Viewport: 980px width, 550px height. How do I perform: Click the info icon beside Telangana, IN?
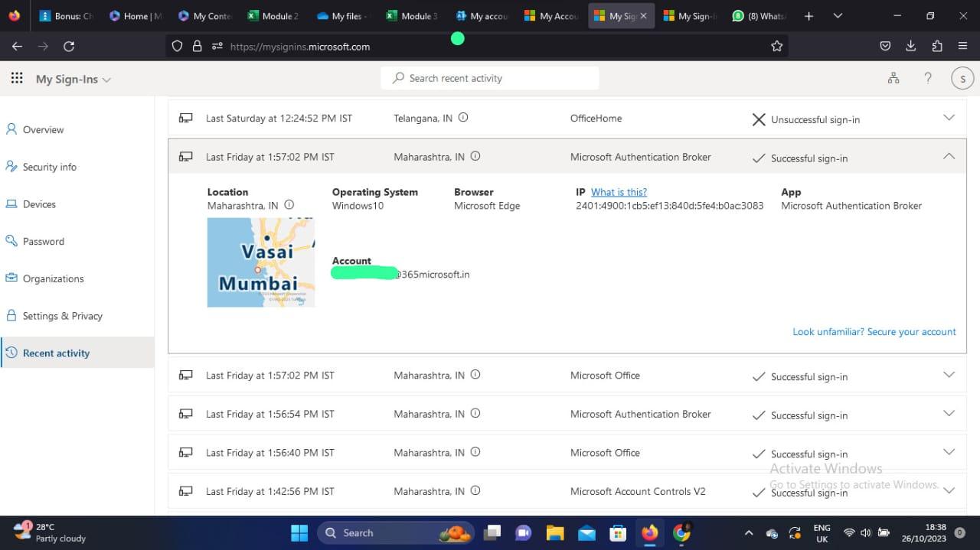tap(463, 118)
